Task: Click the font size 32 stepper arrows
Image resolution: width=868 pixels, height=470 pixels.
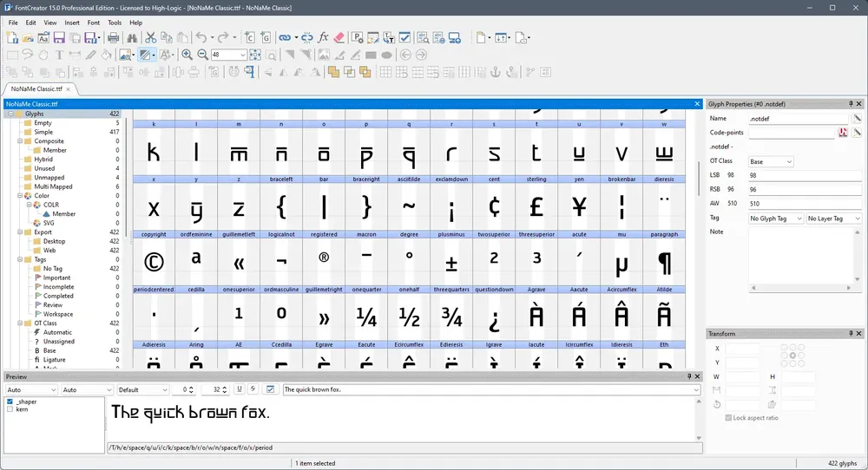Action: click(x=224, y=390)
